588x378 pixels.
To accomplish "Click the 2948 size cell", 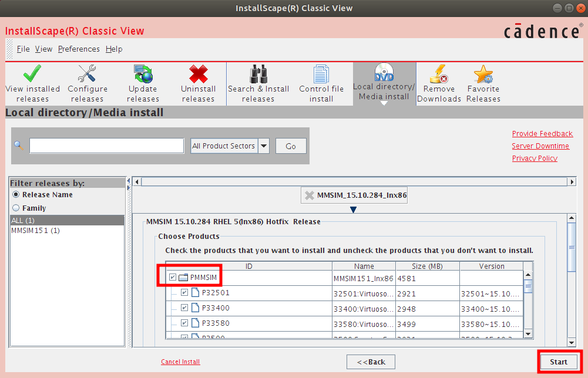I will tap(428, 309).
